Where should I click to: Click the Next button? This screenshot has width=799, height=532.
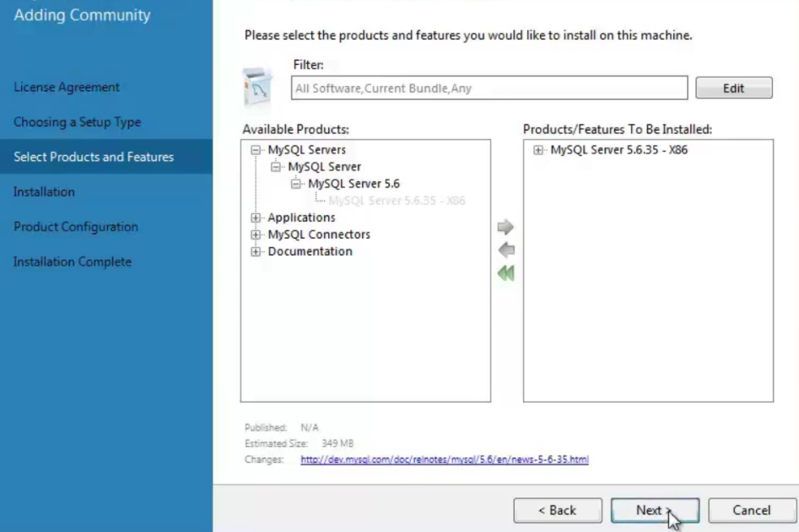[x=655, y=510]
